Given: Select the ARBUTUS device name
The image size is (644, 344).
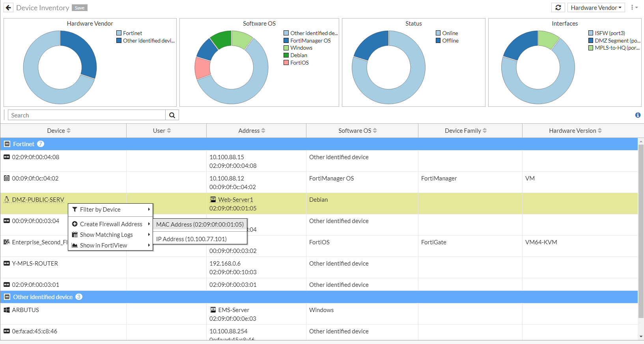Looking at the screenshot, I should click(26, 310).
